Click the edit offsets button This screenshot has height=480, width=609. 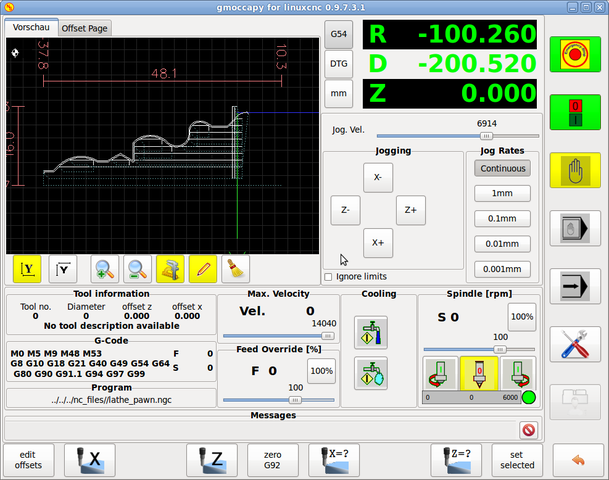coord(30,459)
